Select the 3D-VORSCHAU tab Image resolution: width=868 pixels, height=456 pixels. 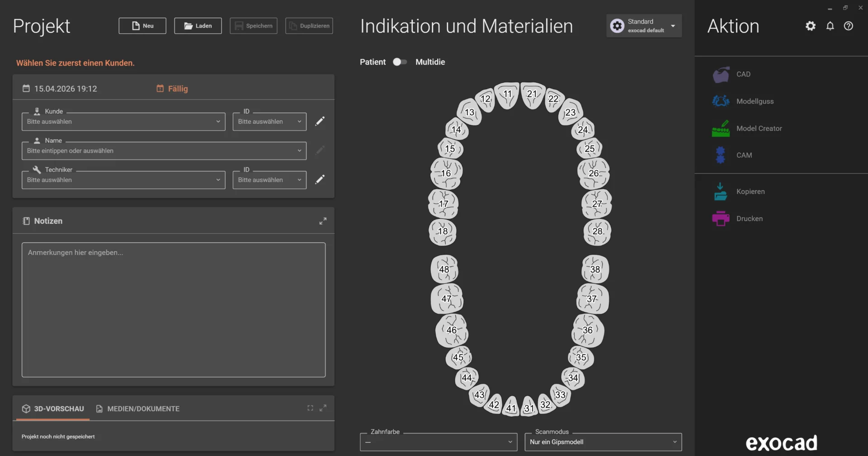coord(53,409)
